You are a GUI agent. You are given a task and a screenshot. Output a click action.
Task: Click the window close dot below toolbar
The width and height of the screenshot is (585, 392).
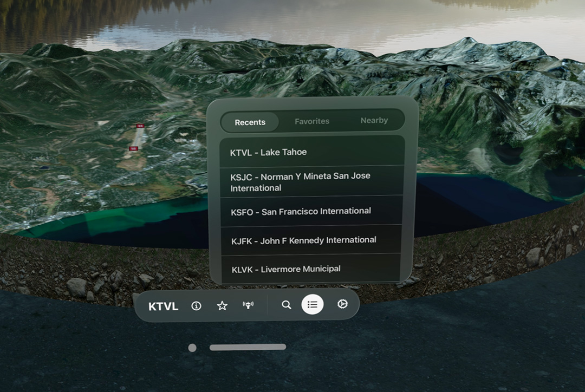coord(192,348)
